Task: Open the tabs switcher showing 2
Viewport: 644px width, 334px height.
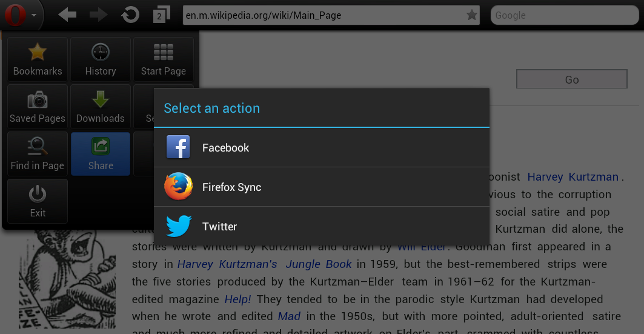Action: [161, 15]
